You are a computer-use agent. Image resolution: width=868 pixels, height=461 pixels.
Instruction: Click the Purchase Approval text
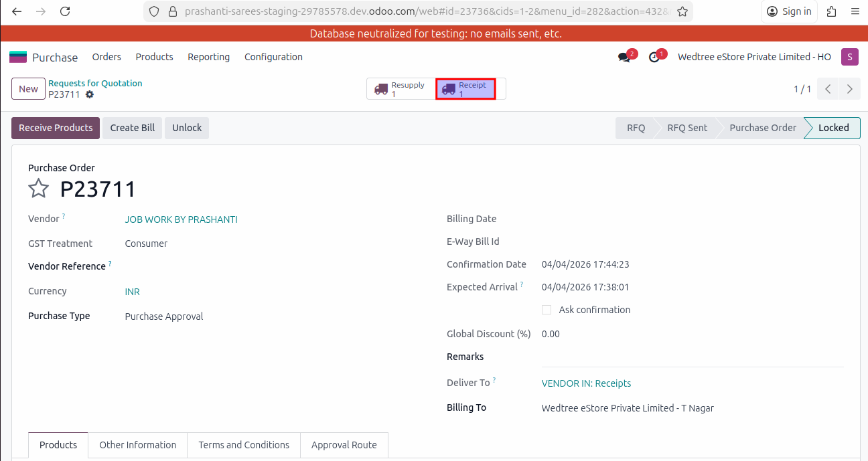[164, 316]
